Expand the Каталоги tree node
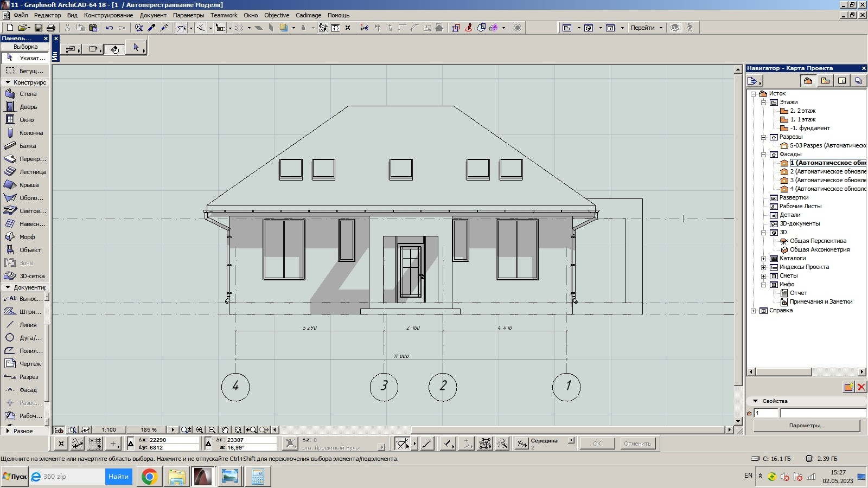Image resolution: width=868 pixels, height=488 pixels. click(x=763, y=259)
